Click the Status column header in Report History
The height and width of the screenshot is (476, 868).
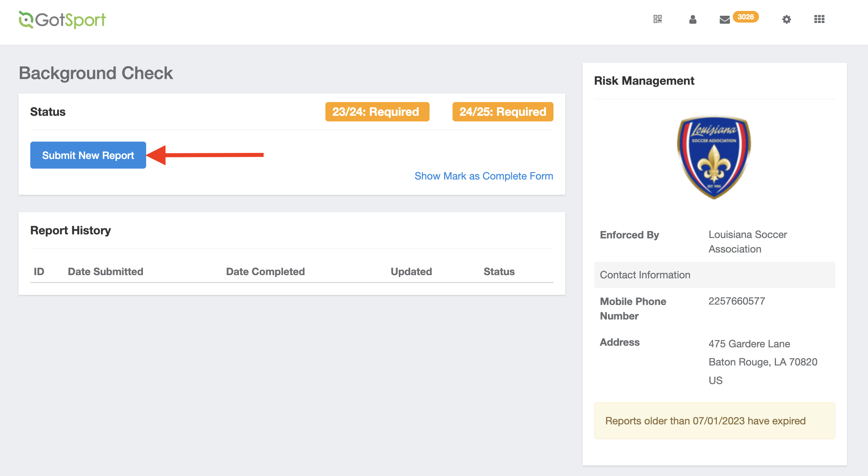tap(499, 271)
